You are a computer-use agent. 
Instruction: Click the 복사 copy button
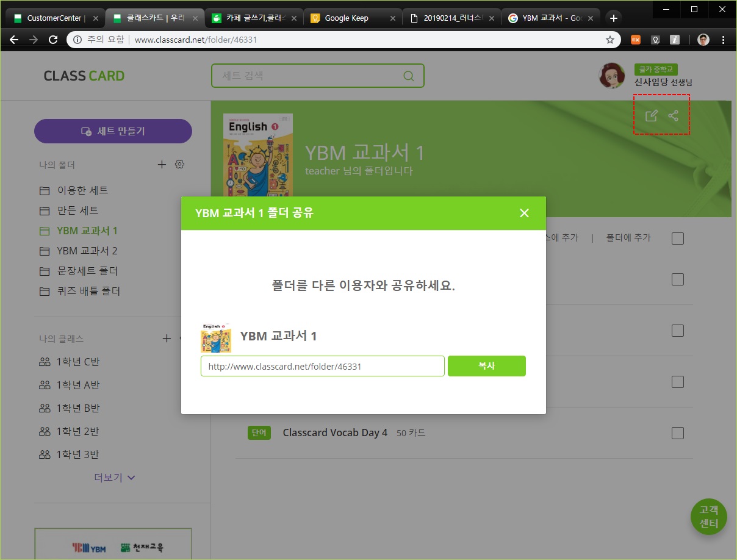click(x=486, y=366)
